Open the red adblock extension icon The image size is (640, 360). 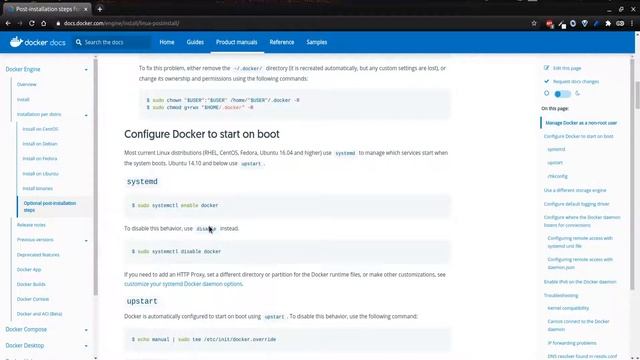[x=549, y=24]
